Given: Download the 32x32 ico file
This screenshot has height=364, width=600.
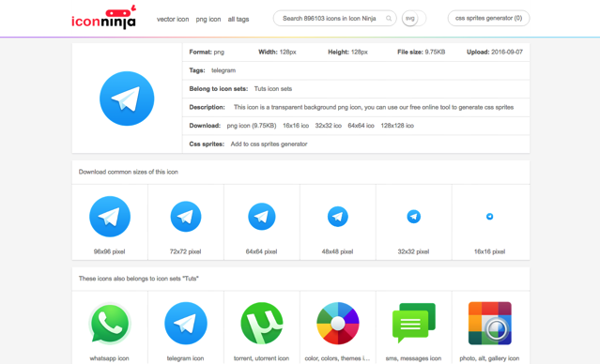Looking at the screenshot, I should coord(329,126).
